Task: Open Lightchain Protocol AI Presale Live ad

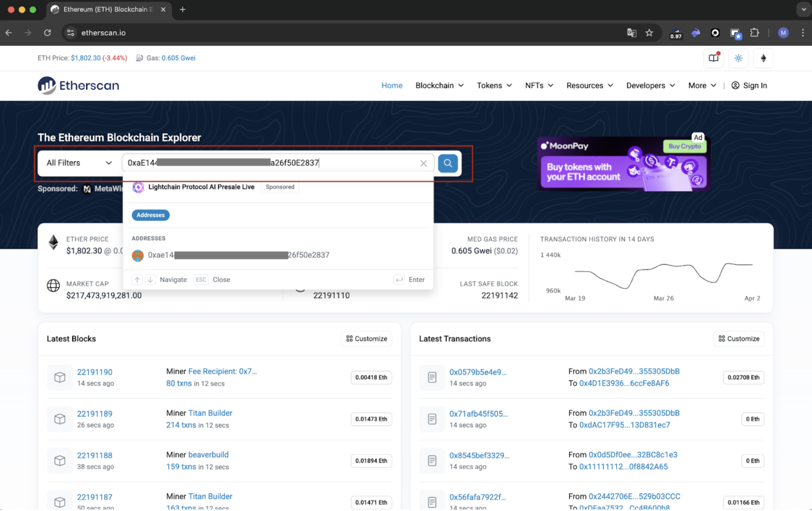Action: click(x=201, y=187)
